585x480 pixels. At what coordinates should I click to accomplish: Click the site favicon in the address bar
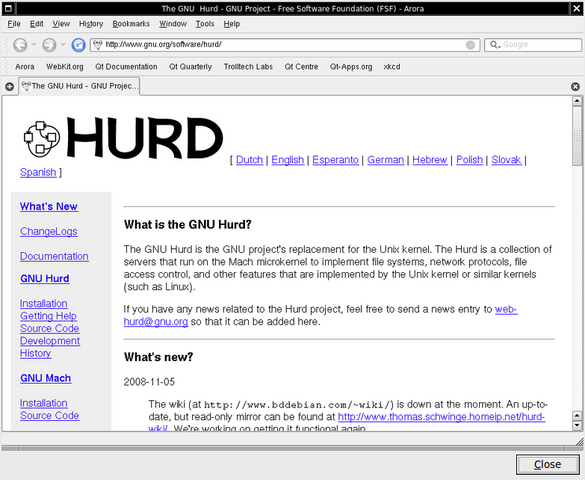(x=98, y=45)
